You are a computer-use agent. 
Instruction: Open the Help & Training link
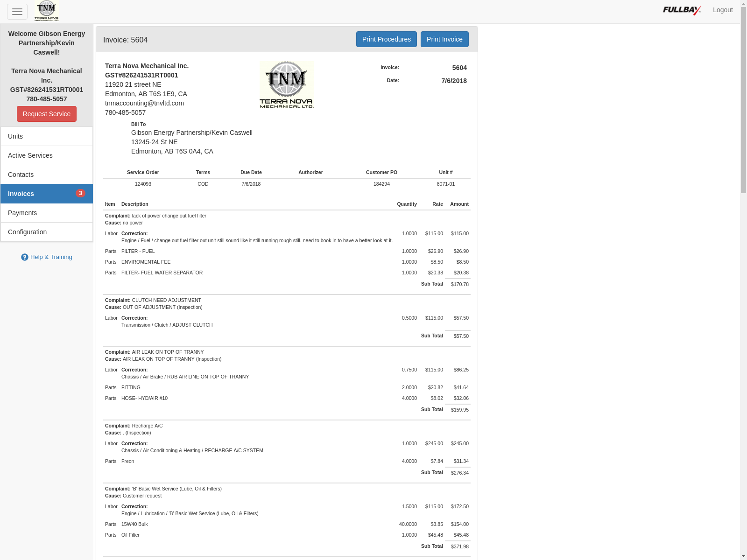pyautogui.click(x=51, y=257)
